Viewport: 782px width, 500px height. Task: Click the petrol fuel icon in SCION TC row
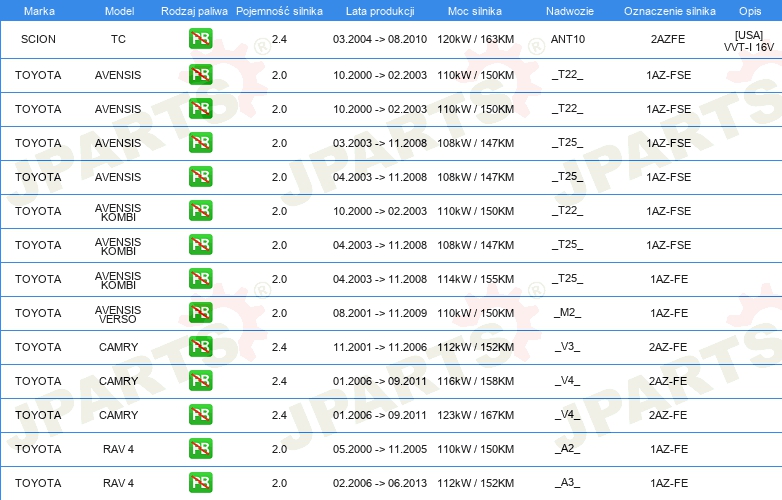point(200,39)
